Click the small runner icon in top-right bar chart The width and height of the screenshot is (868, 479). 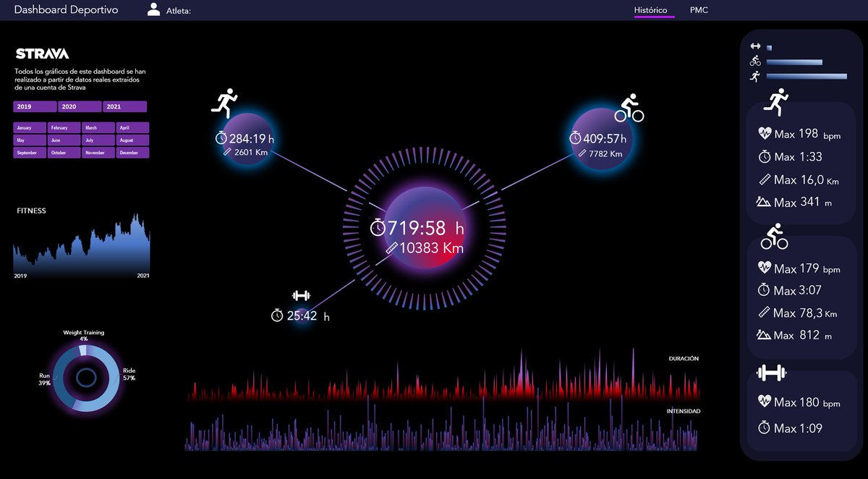pyautogui.click(x=755, y=75)
